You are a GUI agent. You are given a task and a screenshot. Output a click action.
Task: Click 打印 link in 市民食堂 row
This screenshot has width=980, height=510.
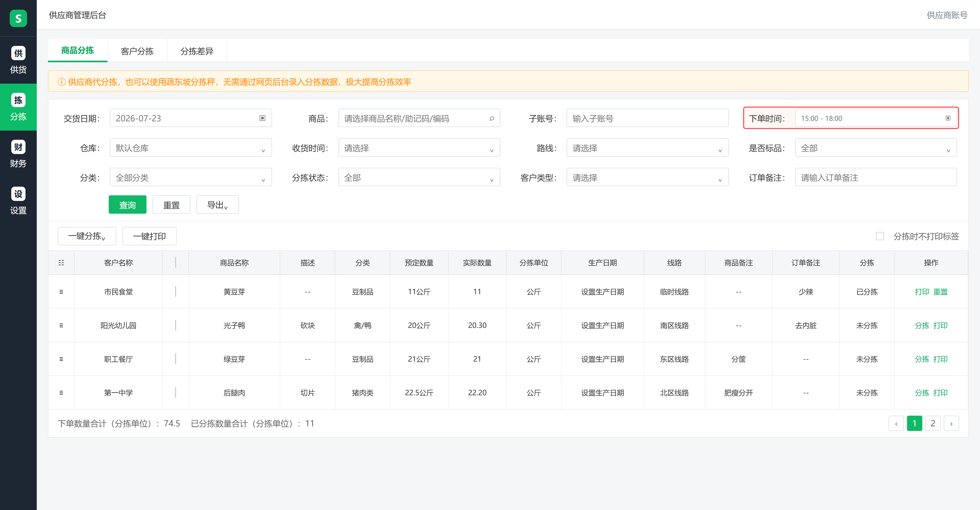[922, 292]
